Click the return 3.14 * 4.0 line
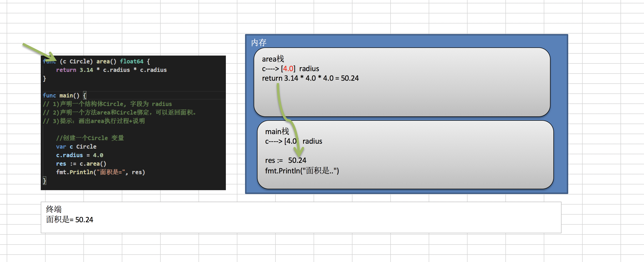 [x=310, y=78]
